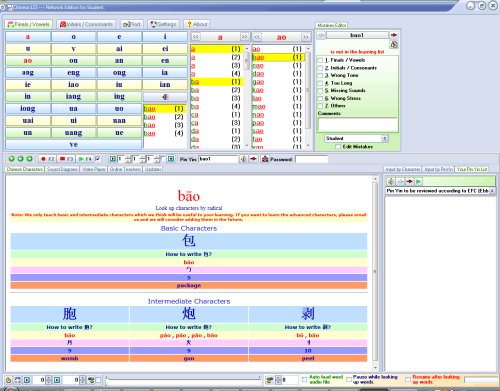Image resolution: width=500 pixels, height=391 pixels.
Task: Enable the Edit Mistakes checkbox
Action: 338,147
